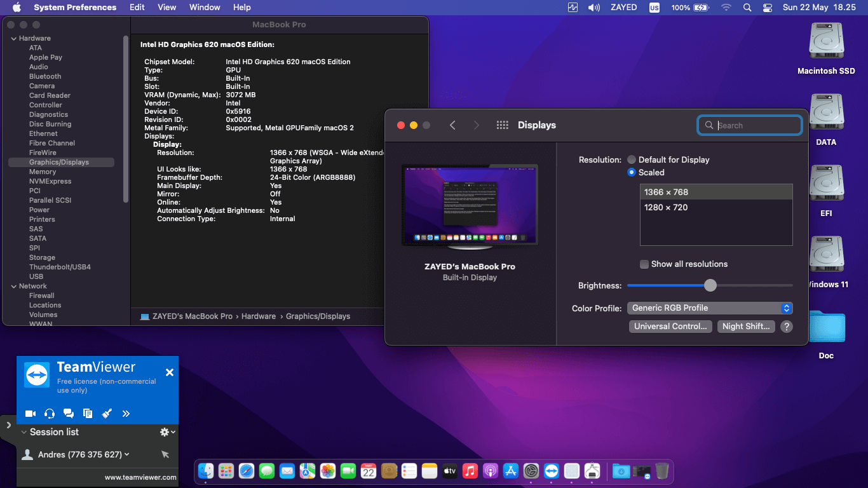The height and width of the screenshot is (488, 868).
Task: Open TeamViewer audio headset option
Action: click(x=50, y=414)
